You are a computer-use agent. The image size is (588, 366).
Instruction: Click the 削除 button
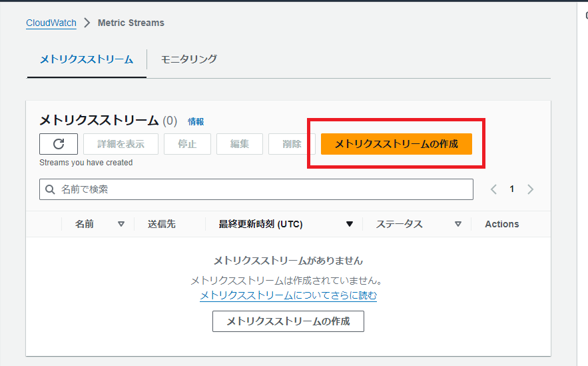coord(292,144)
